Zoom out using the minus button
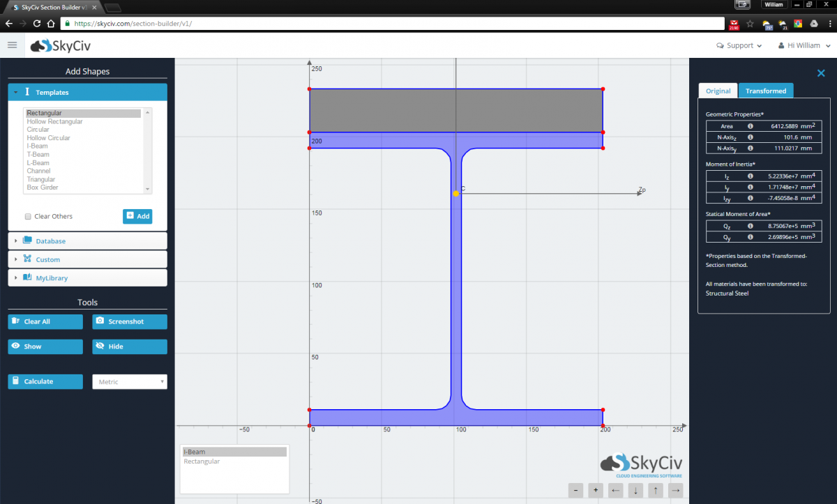837x504 pixels. (575, 490)
